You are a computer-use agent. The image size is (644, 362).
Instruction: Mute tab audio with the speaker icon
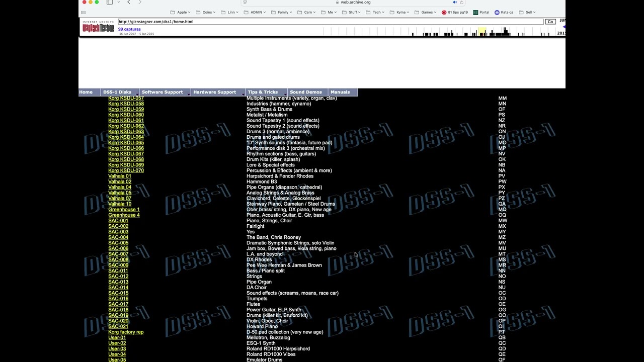click(x=454, y=2)
